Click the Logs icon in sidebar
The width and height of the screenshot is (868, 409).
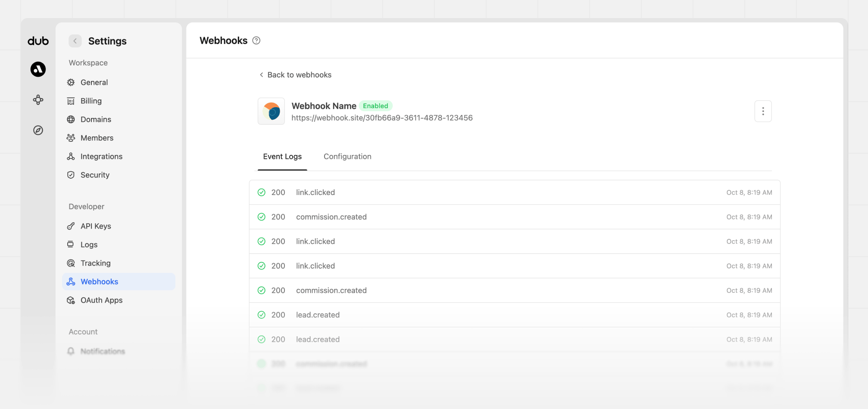click(x=70, y=245)
